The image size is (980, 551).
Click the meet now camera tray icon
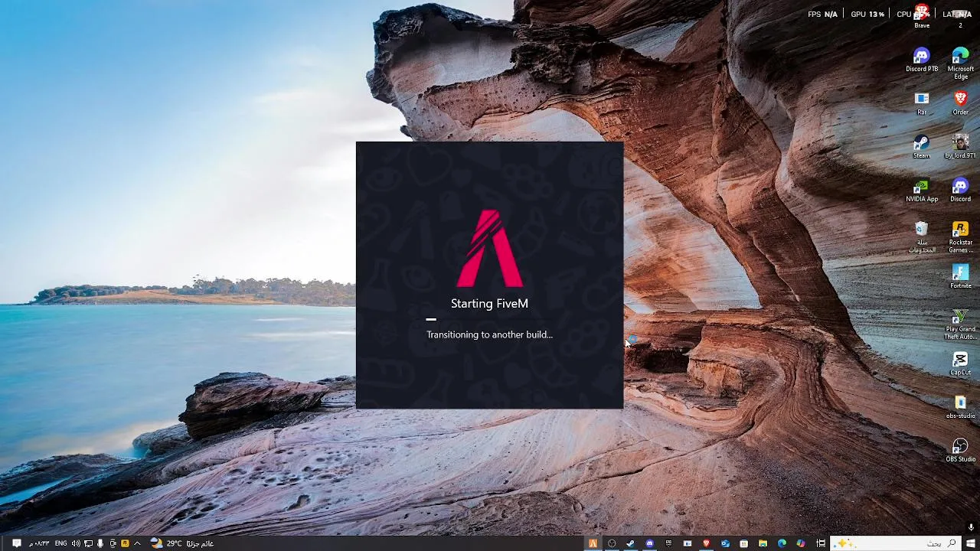[x=113, y=543]
